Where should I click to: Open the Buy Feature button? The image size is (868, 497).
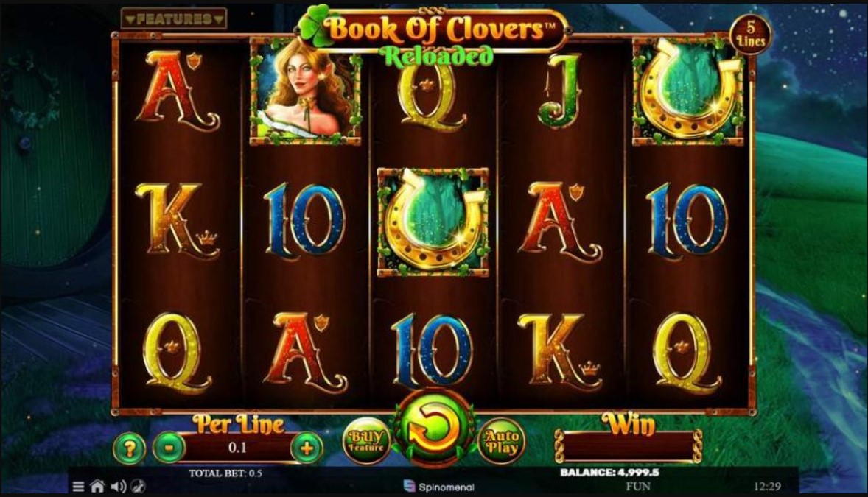[x=366, y=441]
